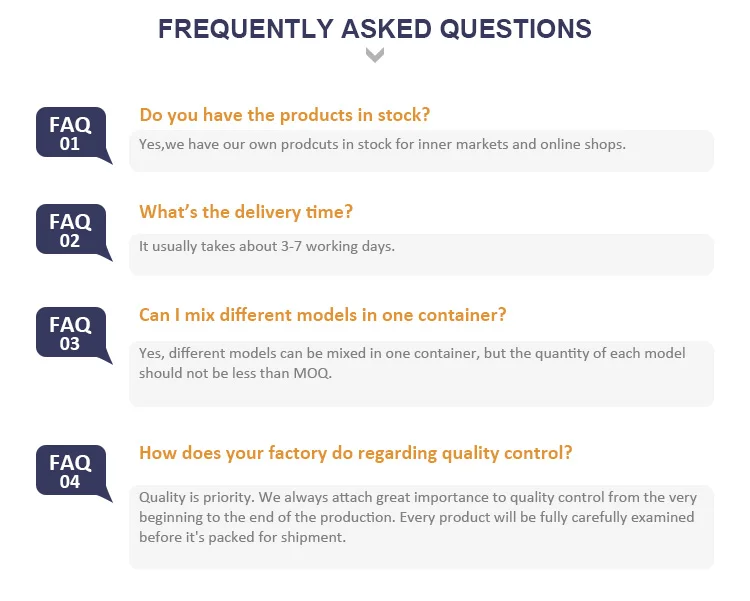This screenshot has width=750, height=601.
Task: Click the "Quality is priority." sentence
Action: pos(196,498)
